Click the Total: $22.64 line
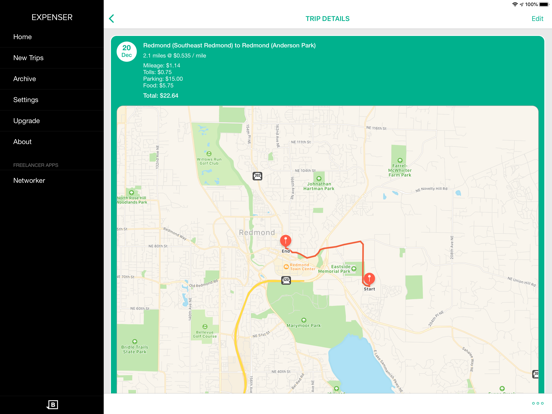This screenshot has width=552, height=414. pyautogui.click(x=161, y=96)
